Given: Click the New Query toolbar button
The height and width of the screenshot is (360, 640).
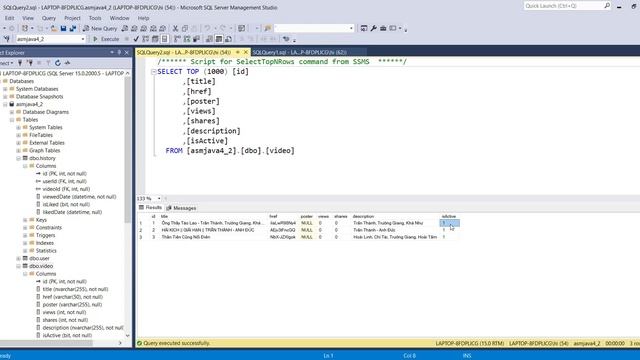Looking at the screenshot, I should [100, 28].
